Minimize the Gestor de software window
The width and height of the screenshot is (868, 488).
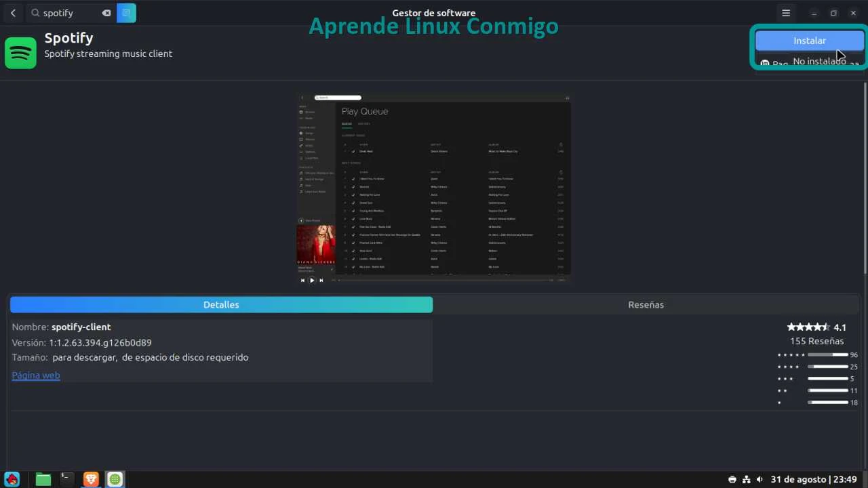[x=814, y=13]
